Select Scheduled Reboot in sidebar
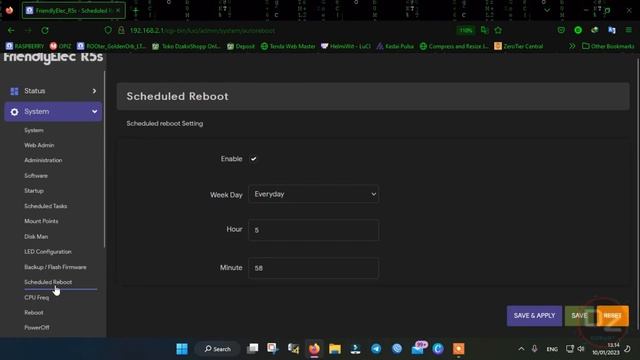This screenshot has width=640, height=360. (x=48, y=282)
